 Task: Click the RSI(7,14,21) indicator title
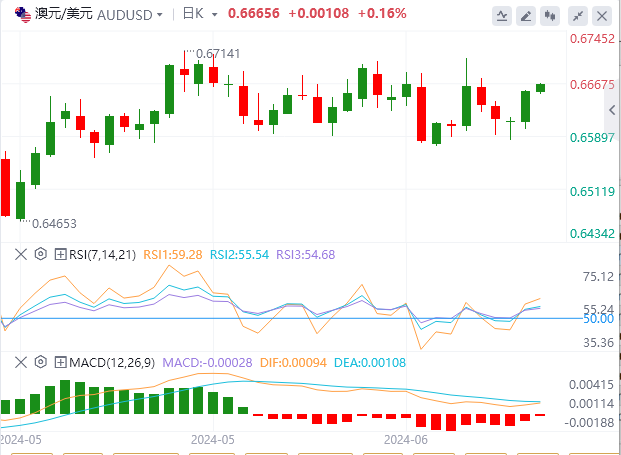point(103,255)
